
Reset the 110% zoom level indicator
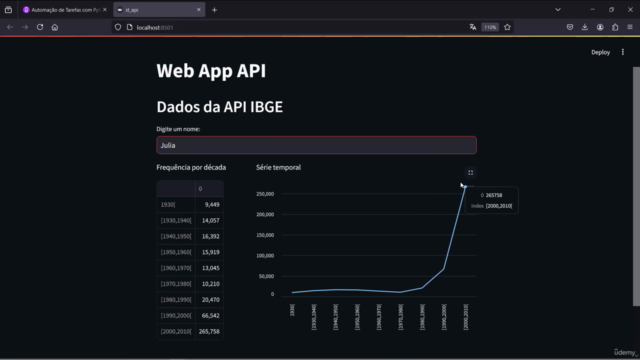(490, 27)
